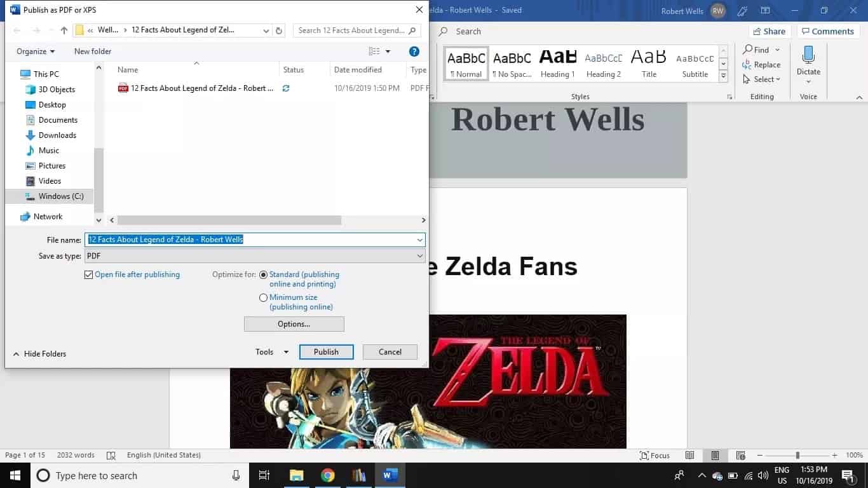Switch to Focus mode in status bar

point(655,455)
